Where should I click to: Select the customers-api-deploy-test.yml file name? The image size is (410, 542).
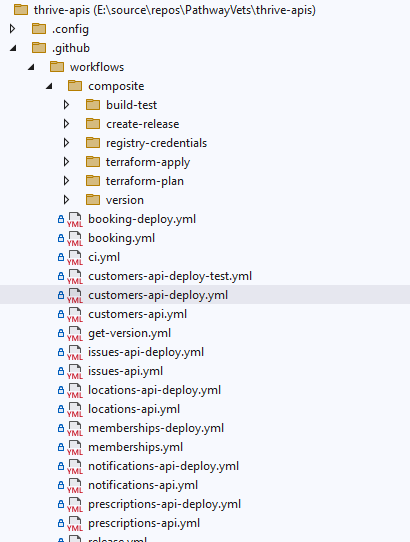coord(170,276)
